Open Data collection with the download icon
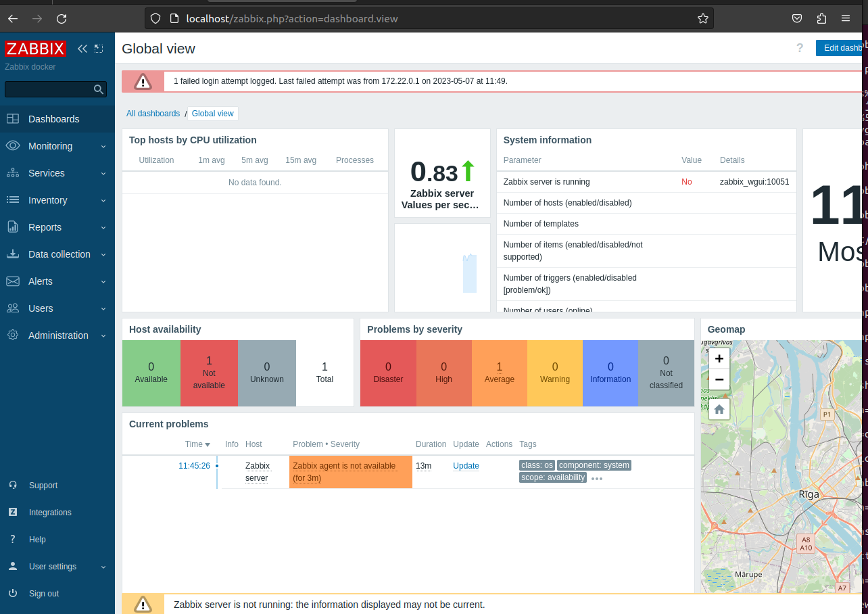868x614 pixels. click(12, 254)
